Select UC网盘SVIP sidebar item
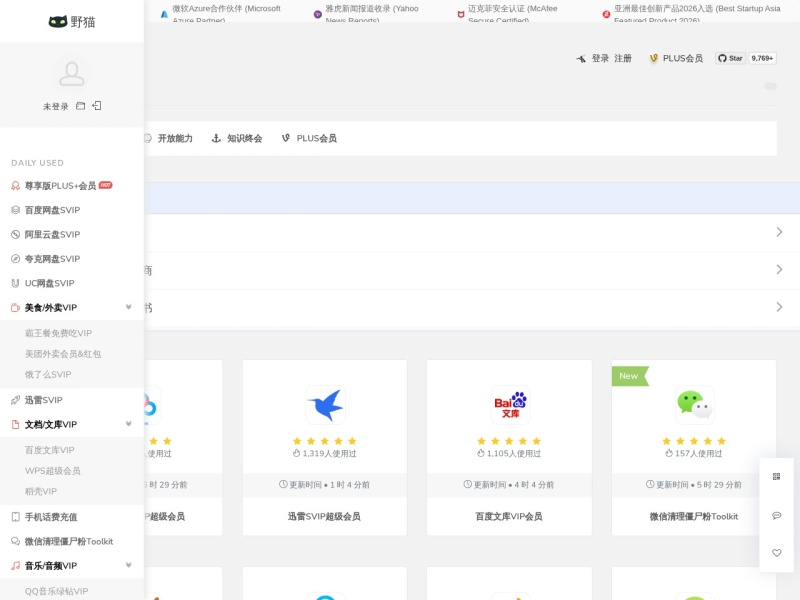This screenshot has width=800, height=600. click(49, 283)
